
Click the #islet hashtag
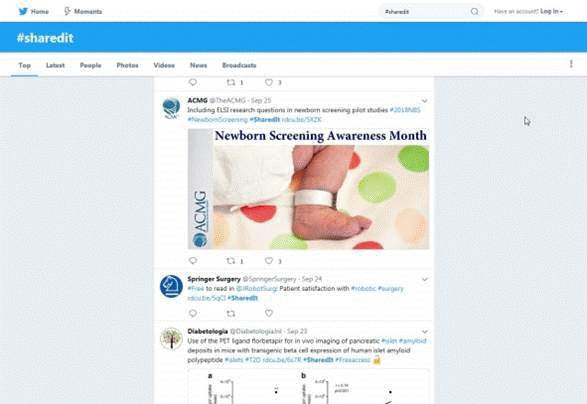click(389, 341)
